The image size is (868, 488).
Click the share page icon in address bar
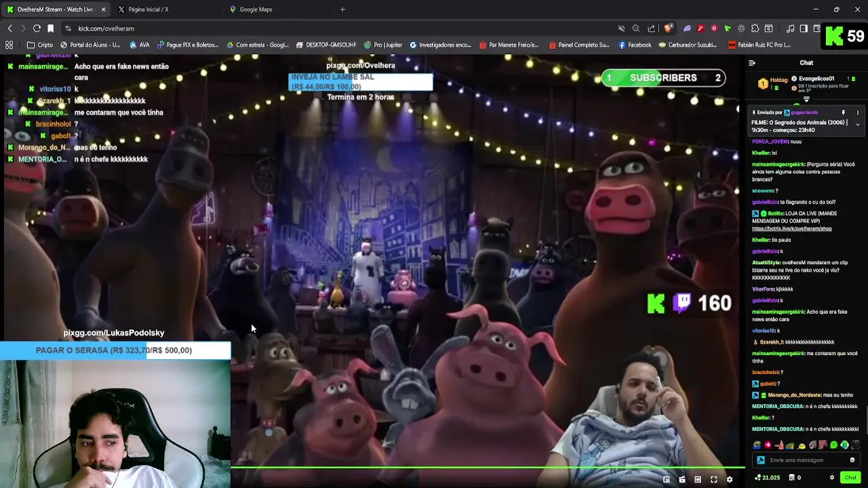point(652,28)
